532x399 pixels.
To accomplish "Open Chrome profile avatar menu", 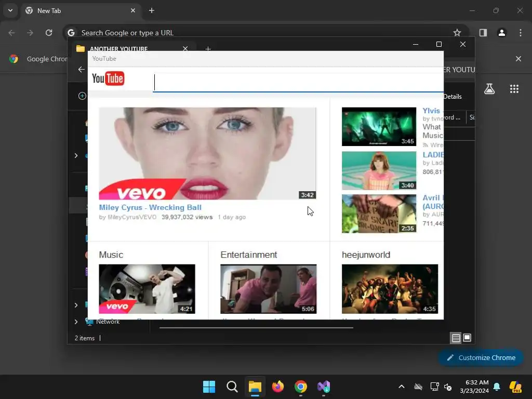I will (502, 33).
